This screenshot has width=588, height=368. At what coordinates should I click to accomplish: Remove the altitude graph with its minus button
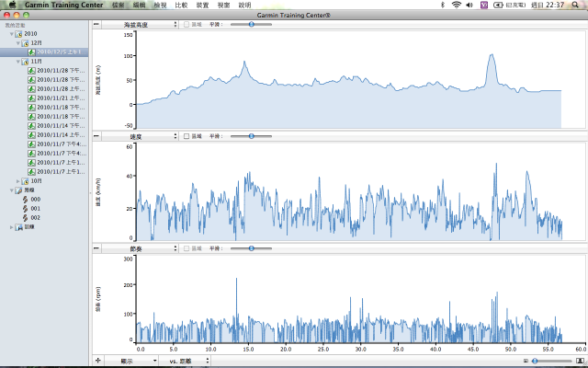[96, 24]
